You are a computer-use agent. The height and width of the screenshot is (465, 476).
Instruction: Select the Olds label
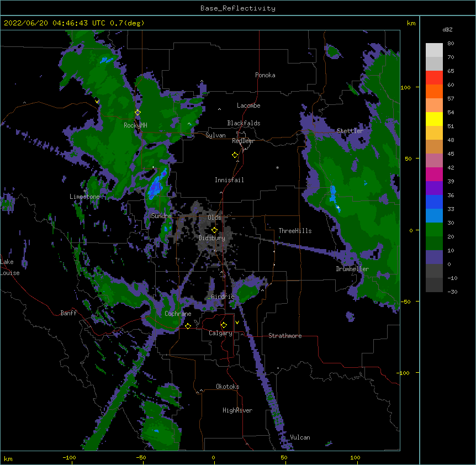tap(214, 218)
